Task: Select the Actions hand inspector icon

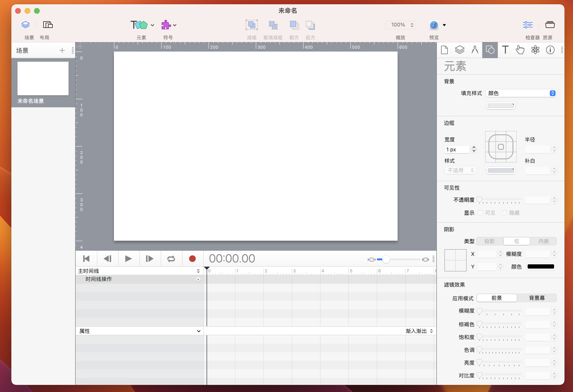Action: click(520, 50)
